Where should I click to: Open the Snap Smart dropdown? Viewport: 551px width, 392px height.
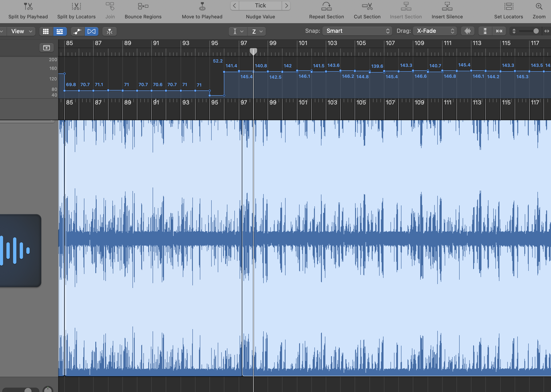(357, 31)
